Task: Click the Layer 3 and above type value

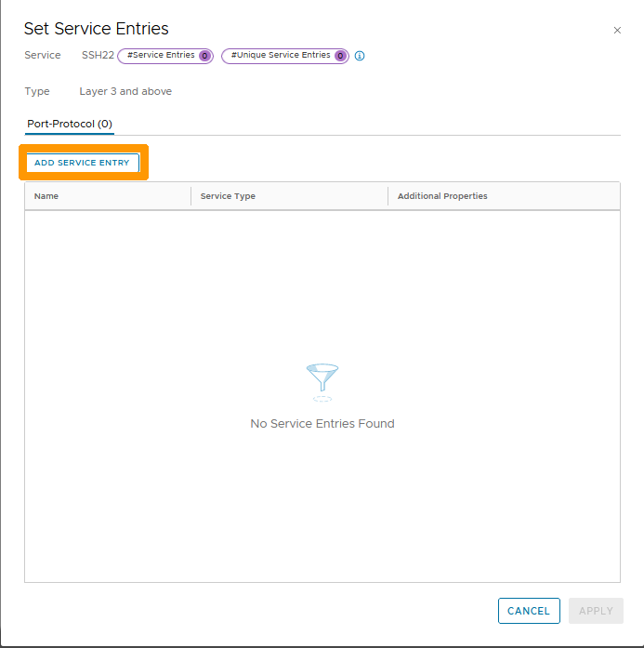Action: tap(125, 92)
